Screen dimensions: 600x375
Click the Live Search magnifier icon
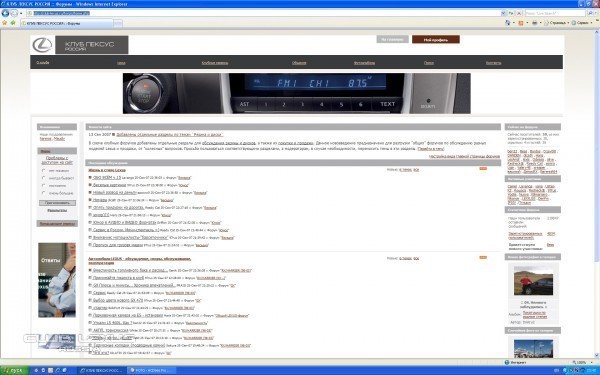[x=590, y=13]
